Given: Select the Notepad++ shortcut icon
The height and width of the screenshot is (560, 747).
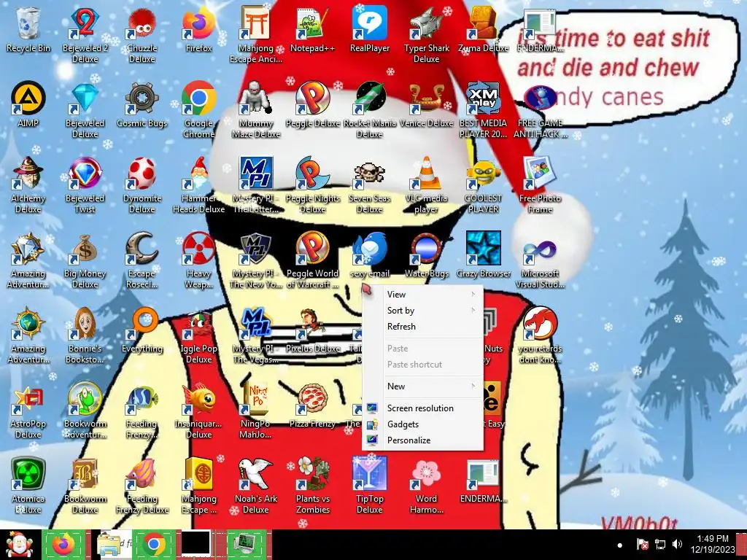Looking at the screenshot, I should (312, 24).
